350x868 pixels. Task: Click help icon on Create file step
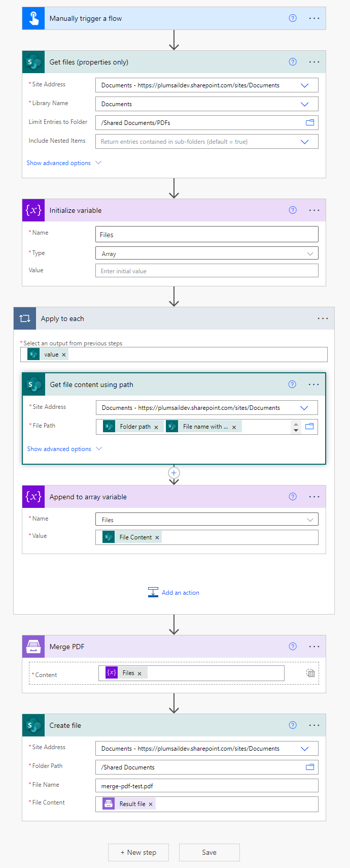pyautogui.click(x=293, y=725)
